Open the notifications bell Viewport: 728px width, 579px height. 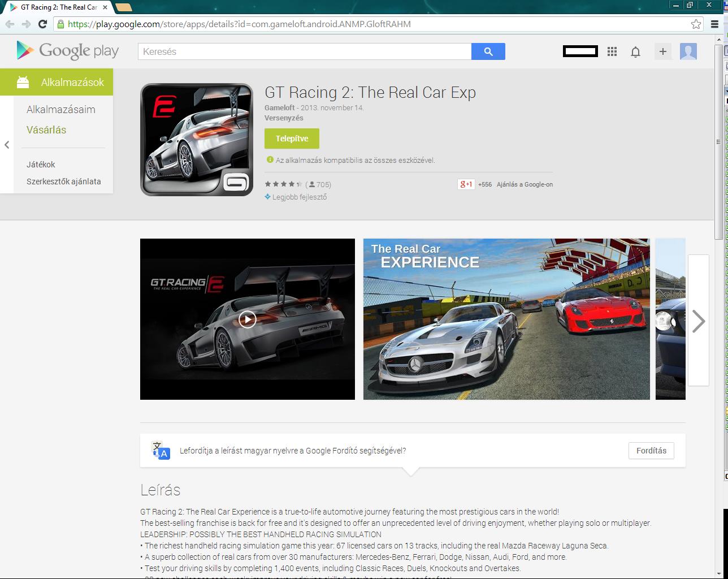point(635,52)
